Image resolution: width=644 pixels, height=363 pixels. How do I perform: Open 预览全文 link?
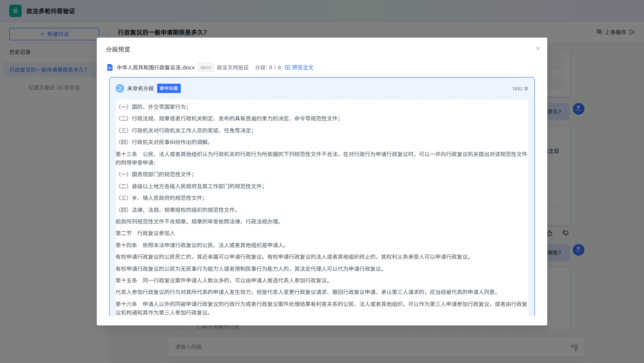point(303,67)
